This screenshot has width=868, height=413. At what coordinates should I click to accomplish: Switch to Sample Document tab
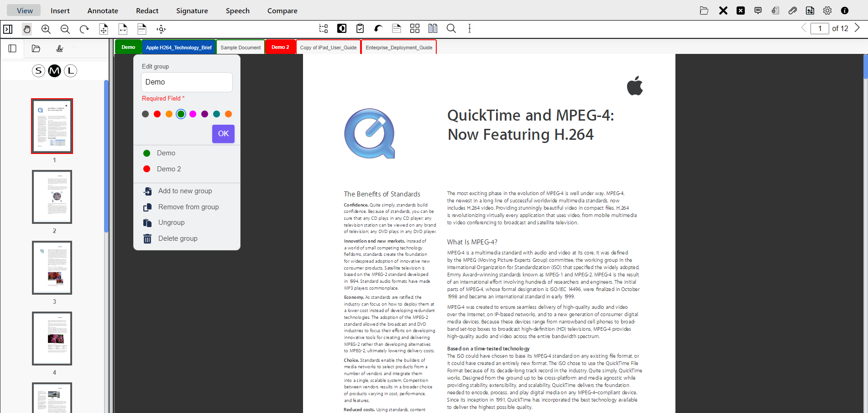pos(241,48)
